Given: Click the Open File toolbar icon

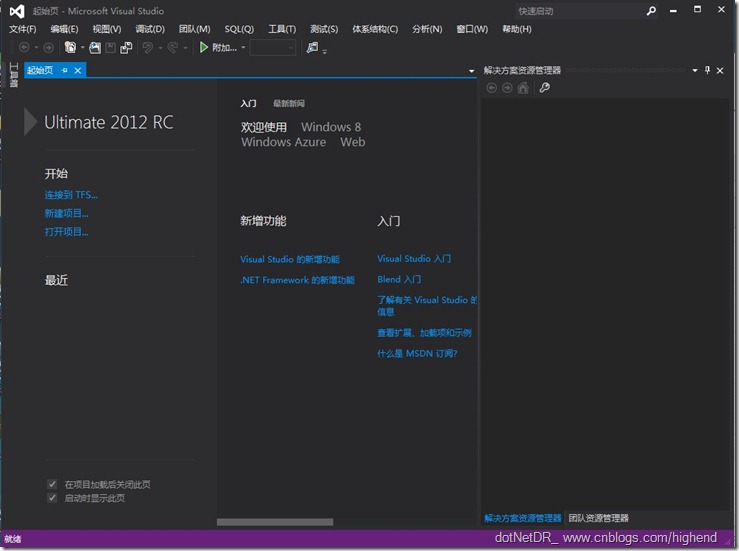Looking at the screenshot, I should coord(95,48).
